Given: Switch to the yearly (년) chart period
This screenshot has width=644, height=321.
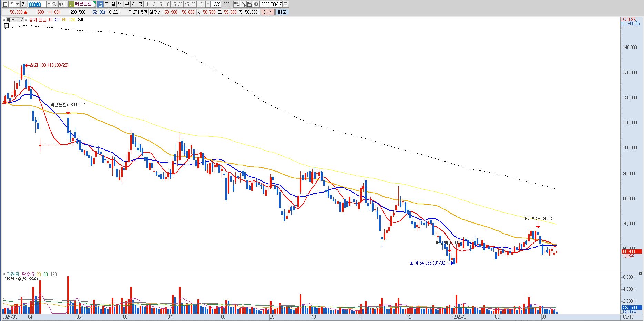Looking at the screenshot, I should tap(120, 4).
